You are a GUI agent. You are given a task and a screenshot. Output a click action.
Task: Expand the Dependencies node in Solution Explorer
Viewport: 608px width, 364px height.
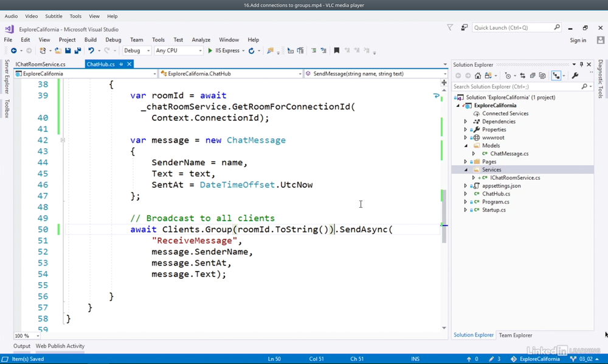(466, 122)
